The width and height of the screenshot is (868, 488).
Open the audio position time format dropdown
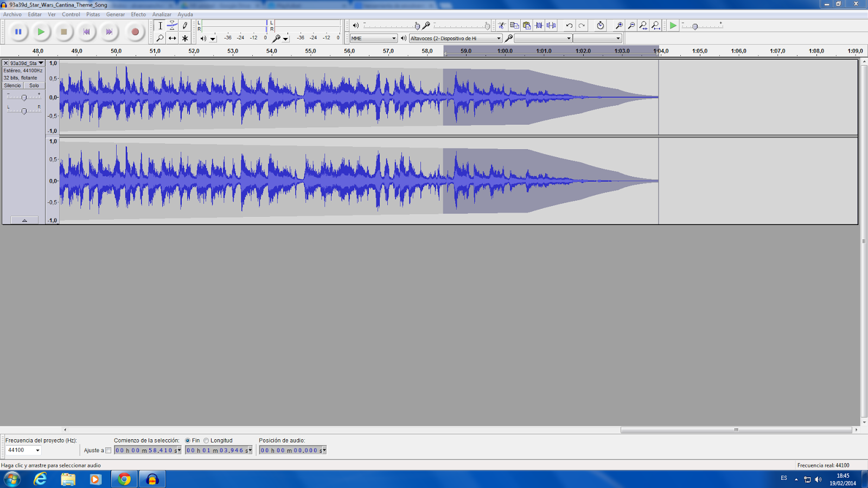[324, 451]
